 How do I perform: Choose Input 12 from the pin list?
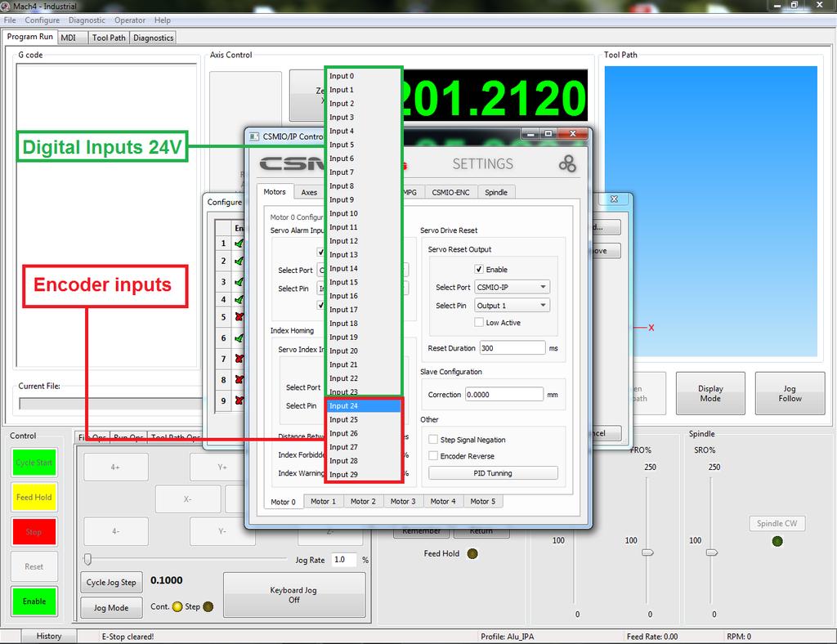pyautogui.click(x=364, y=241)
